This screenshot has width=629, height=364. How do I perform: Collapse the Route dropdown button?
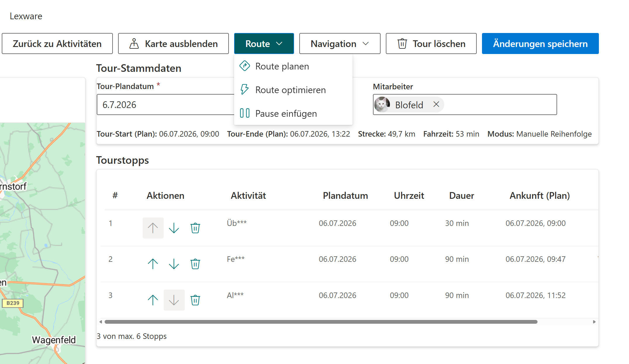pos(264,43)
